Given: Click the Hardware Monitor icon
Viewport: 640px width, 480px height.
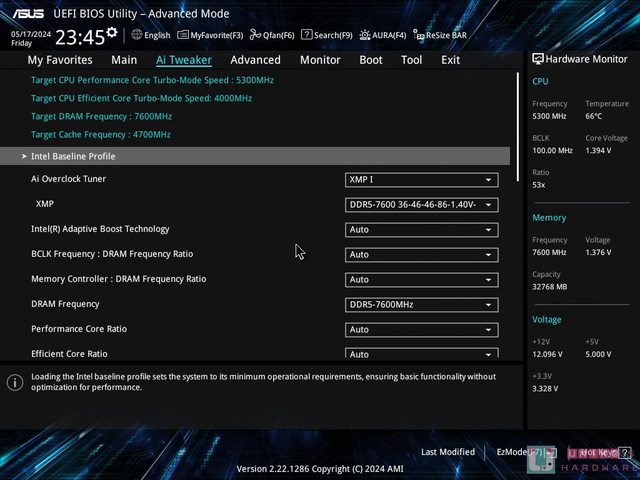Looking at the screenshot, I should click(x=538, y=60).
